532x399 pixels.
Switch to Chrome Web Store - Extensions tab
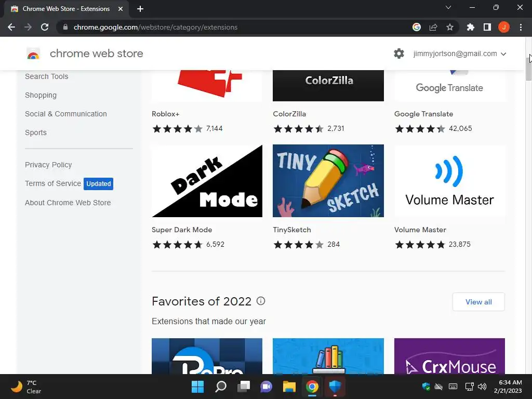[x=66, y=9]
